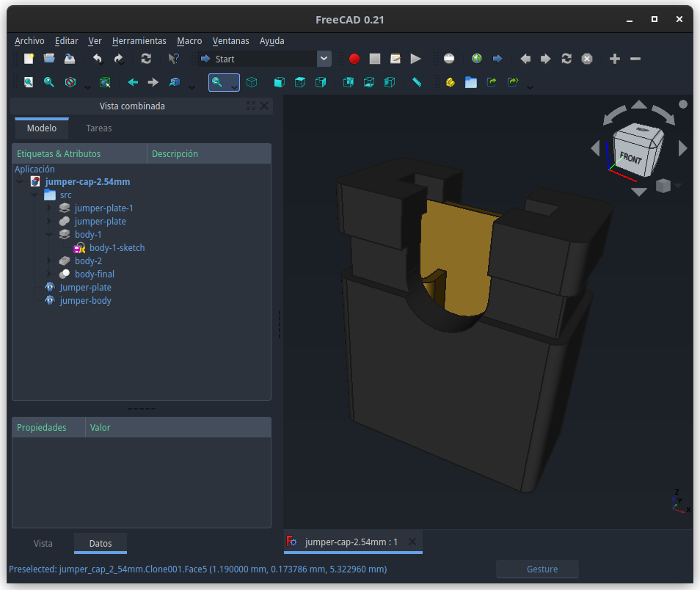This screenshot has width=700, height=590.
Task: Set isometric view with wireframe cube icon
Action: (252, 82)
